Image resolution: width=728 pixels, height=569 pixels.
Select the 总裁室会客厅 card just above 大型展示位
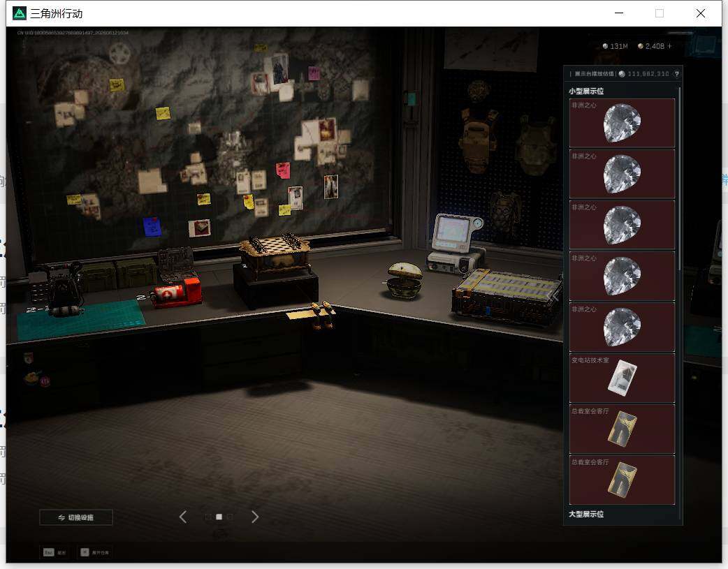[622, 480]
